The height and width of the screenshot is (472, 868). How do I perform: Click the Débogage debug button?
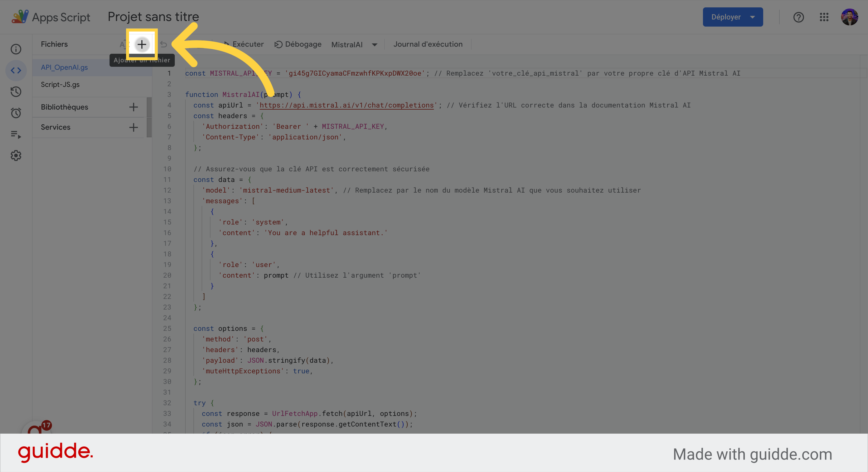[298, 44]
